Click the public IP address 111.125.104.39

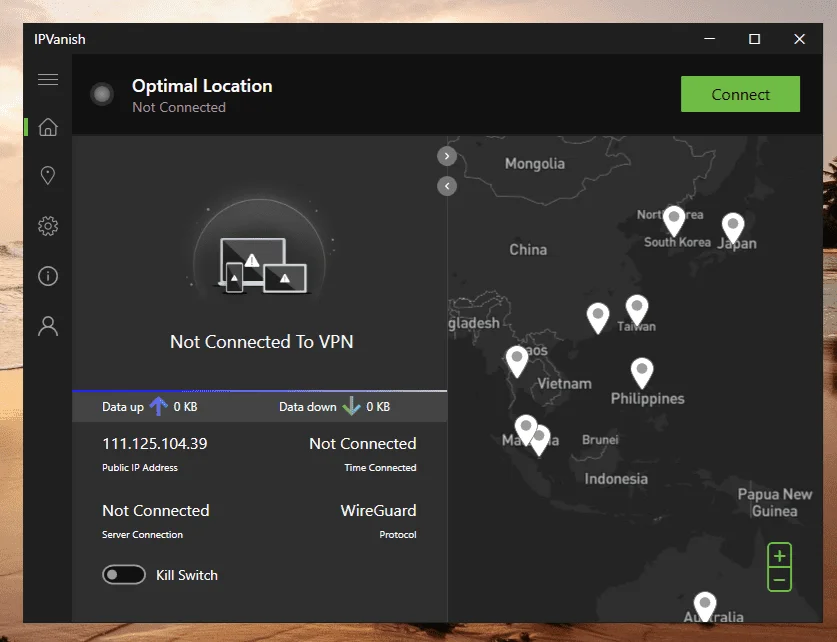[155, 443]
